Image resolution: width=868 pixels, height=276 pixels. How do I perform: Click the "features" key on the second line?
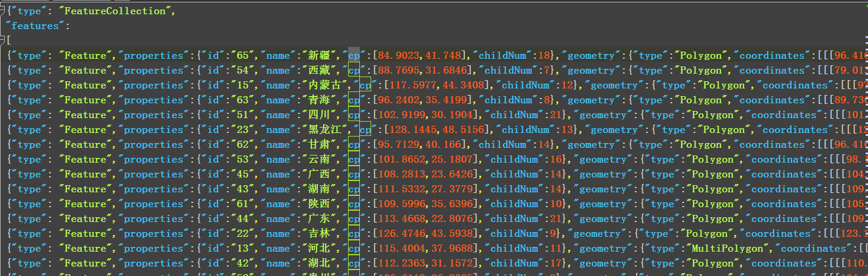[x=36, y=26]
